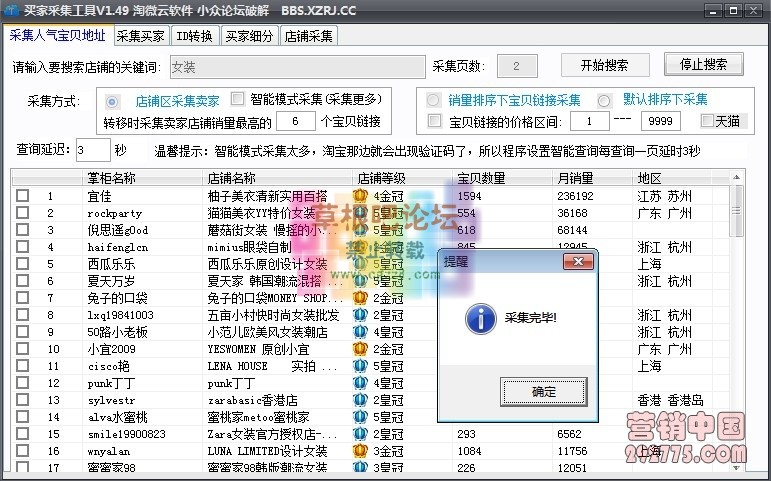The width and height of the screenshot is (771, 481).
Task: Click shop name zarabasic香港店
Action: [253, 400]
